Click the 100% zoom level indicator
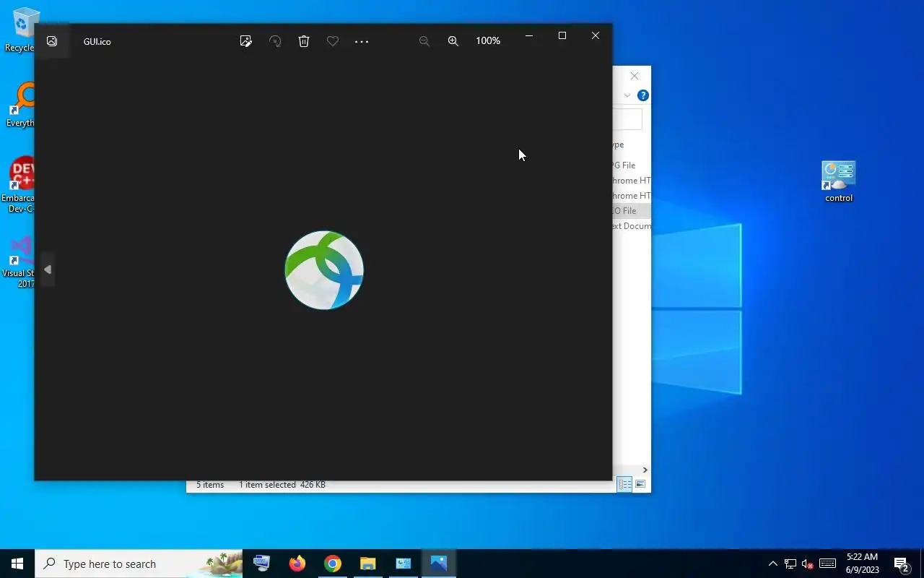This screenshot has width=924, height=578. point(488,41)
